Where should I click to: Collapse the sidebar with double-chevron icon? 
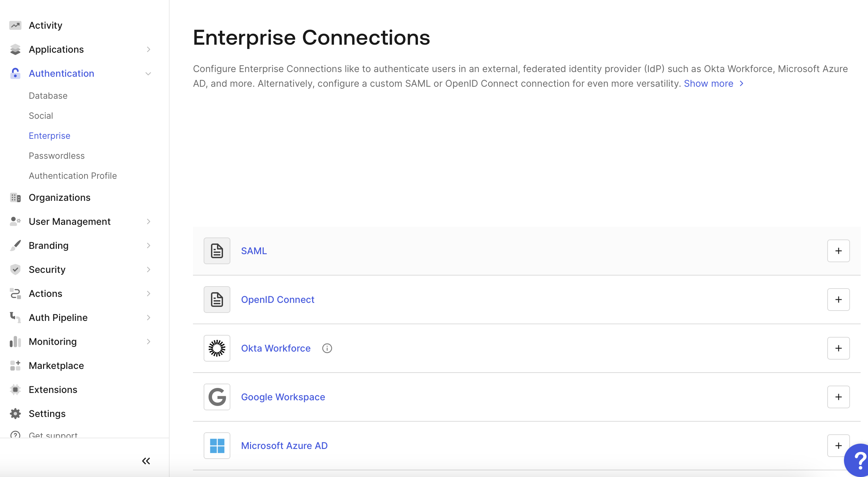point(146,461)
